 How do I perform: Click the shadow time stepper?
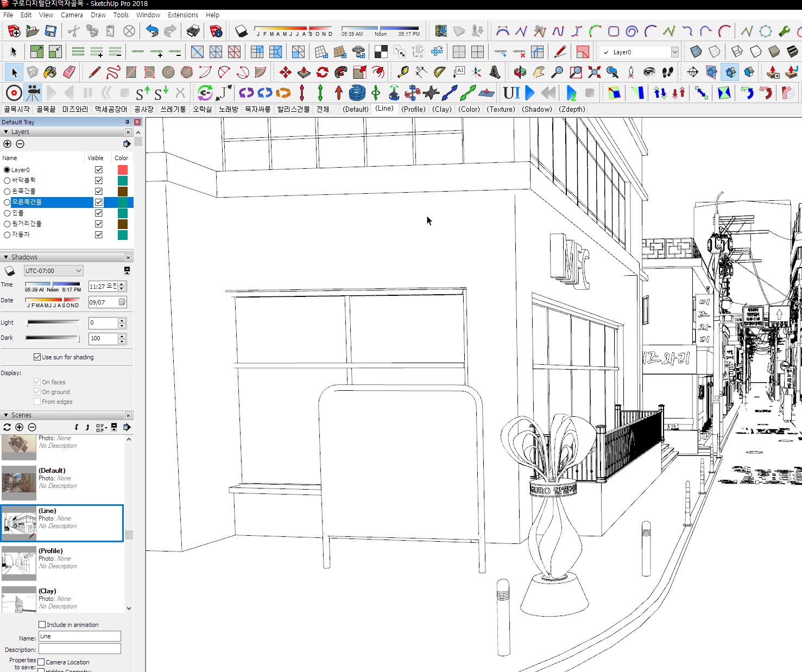pos(122,286)
